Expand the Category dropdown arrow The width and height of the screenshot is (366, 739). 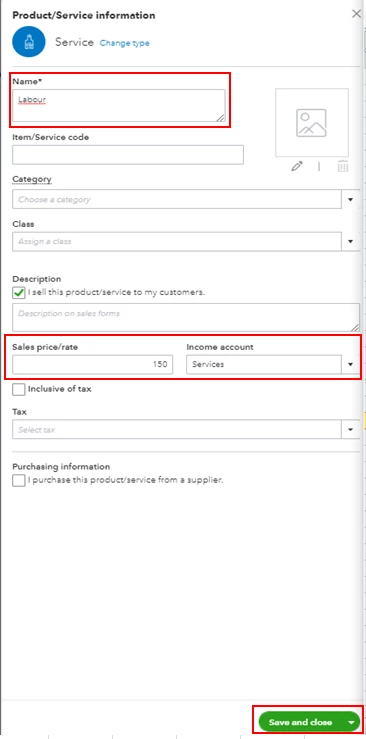(x=350, y=199)
